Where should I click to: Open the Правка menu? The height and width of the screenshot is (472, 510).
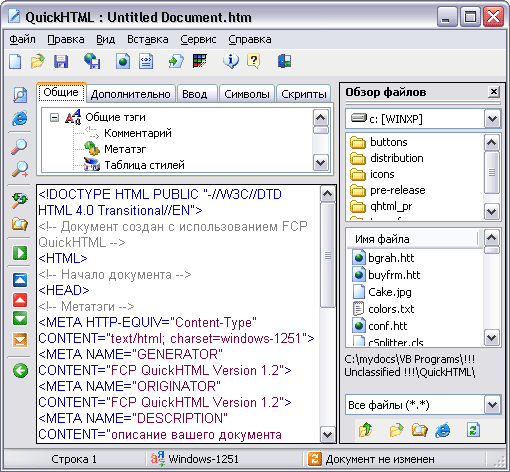coord(66,39)
